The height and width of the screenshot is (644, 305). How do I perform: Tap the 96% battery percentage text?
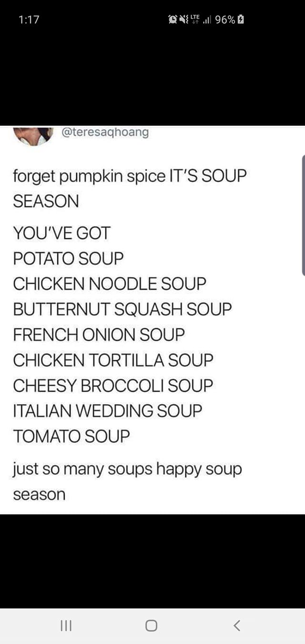[x=225, y=20]
